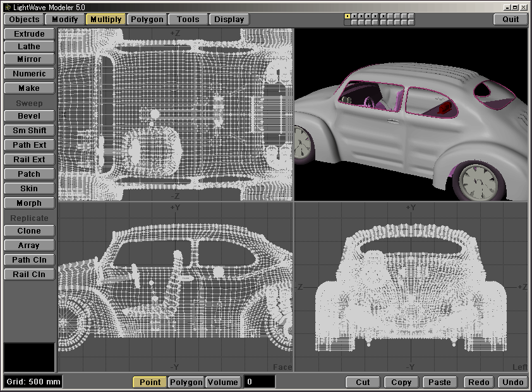Choose Point selection mode

point(150,382)
